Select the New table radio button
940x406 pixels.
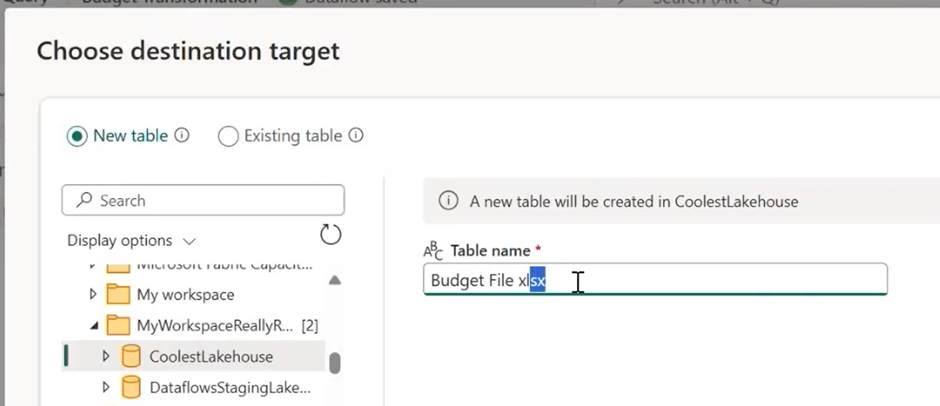pos(77,136)
